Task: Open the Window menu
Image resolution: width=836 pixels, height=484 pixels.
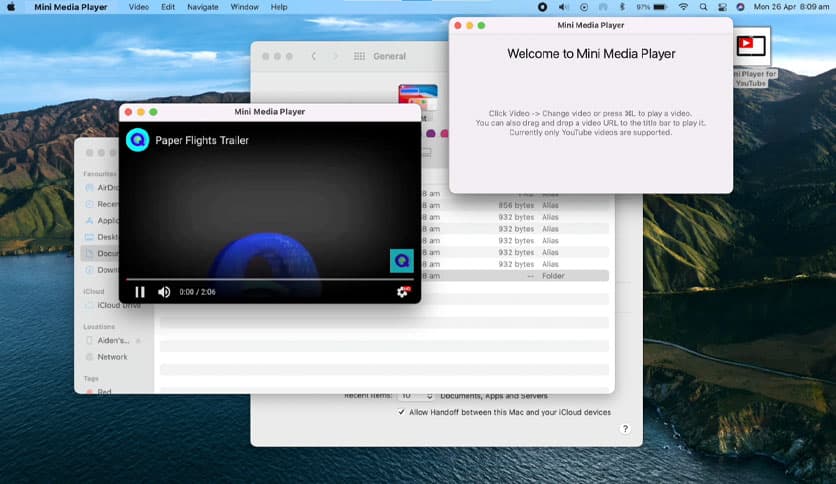Action: coord(244,7)
